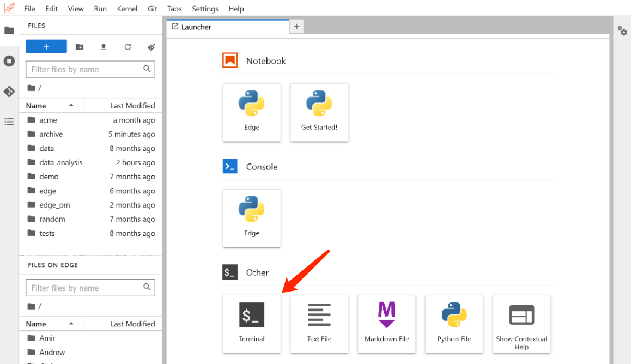This screenshot has width=631, height=364.
Task: Open the Kernel menu
Action: 127,9
